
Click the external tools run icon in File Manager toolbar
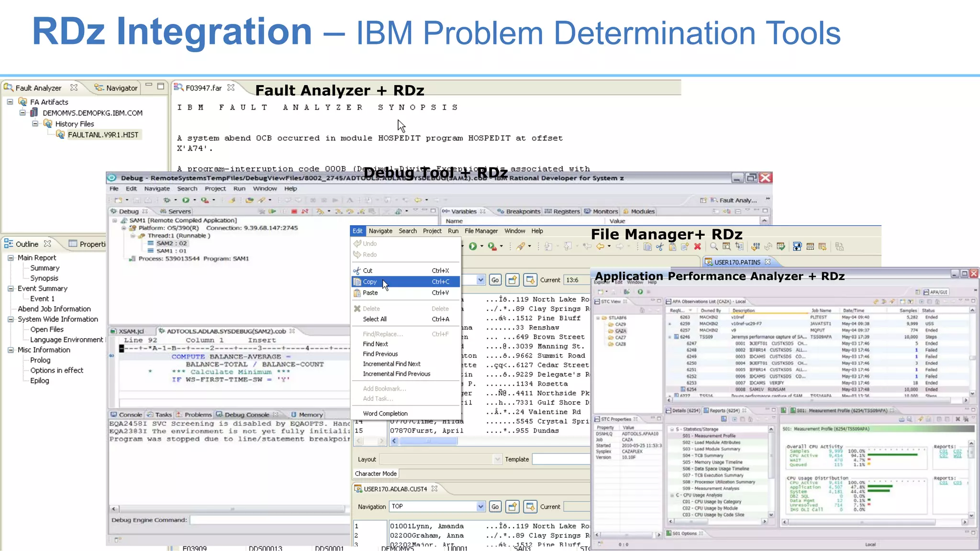492,246
